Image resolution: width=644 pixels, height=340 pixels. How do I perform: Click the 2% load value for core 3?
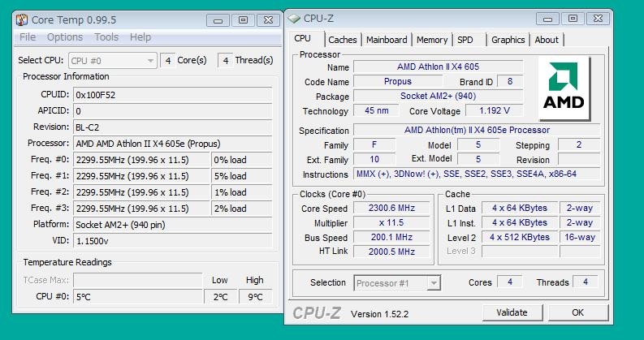point(241,209)
